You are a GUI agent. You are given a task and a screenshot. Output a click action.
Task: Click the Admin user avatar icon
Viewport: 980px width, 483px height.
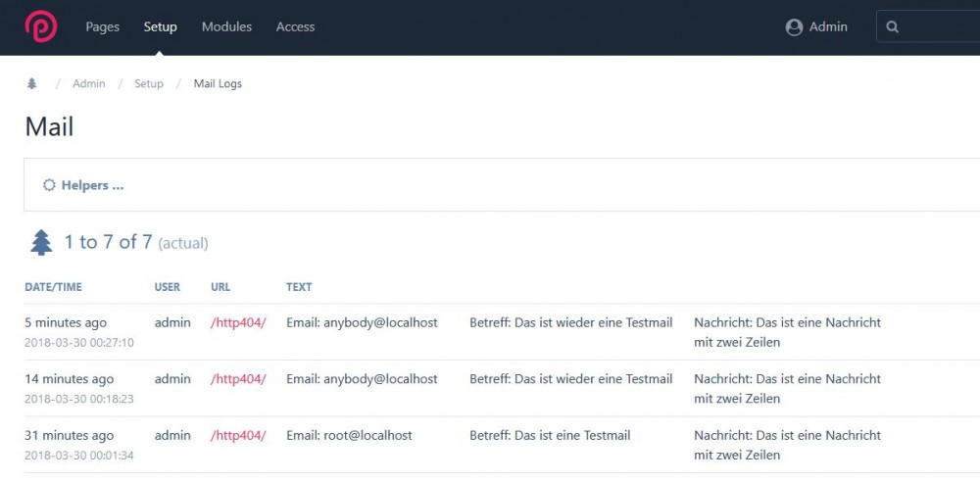[x=794, y=27]
